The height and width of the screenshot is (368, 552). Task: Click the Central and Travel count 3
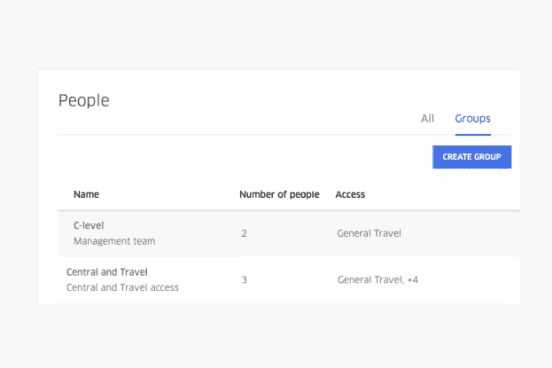click(x=244, y=280)
